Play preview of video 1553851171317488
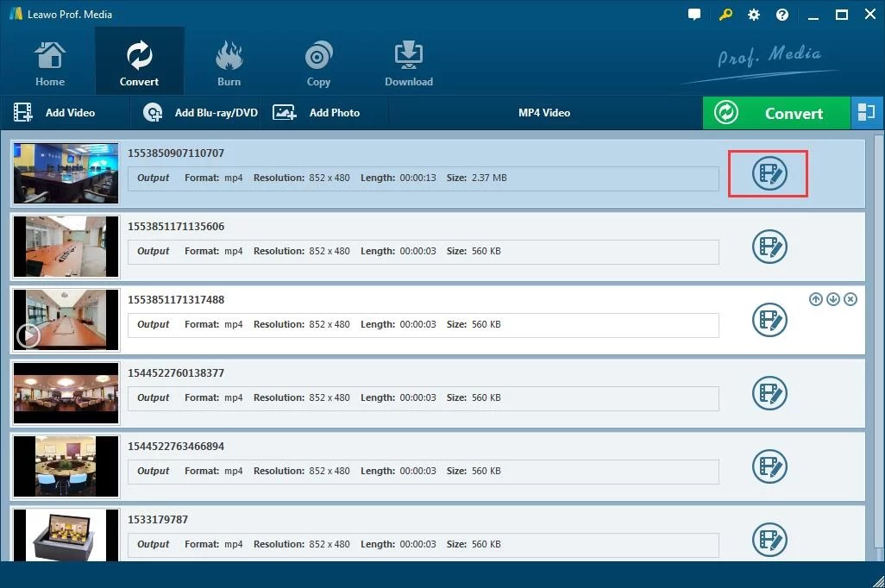 28,335
